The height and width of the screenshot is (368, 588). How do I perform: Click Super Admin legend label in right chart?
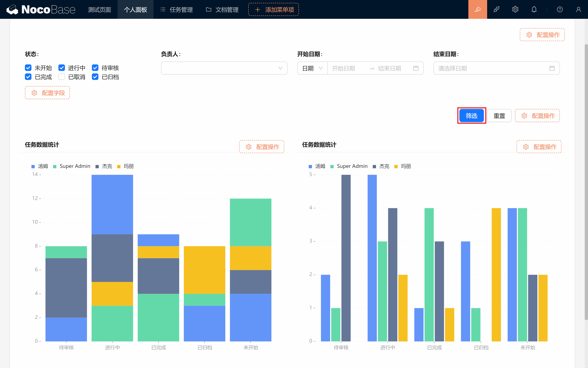352,166
